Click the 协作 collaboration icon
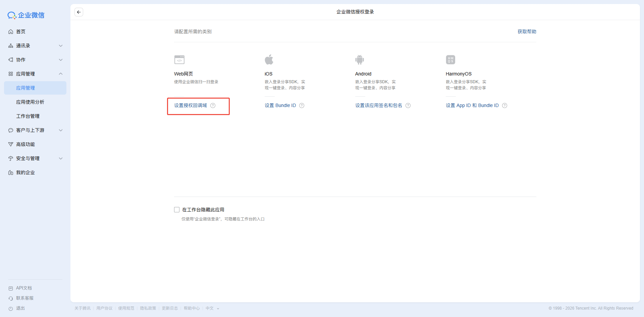This screenshot has height=317, width=644. point(11,60)
